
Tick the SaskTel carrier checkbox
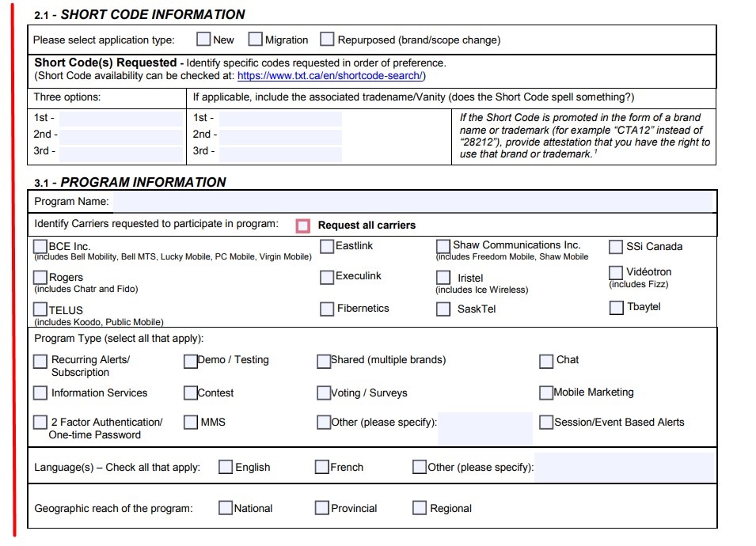[443, 309]
